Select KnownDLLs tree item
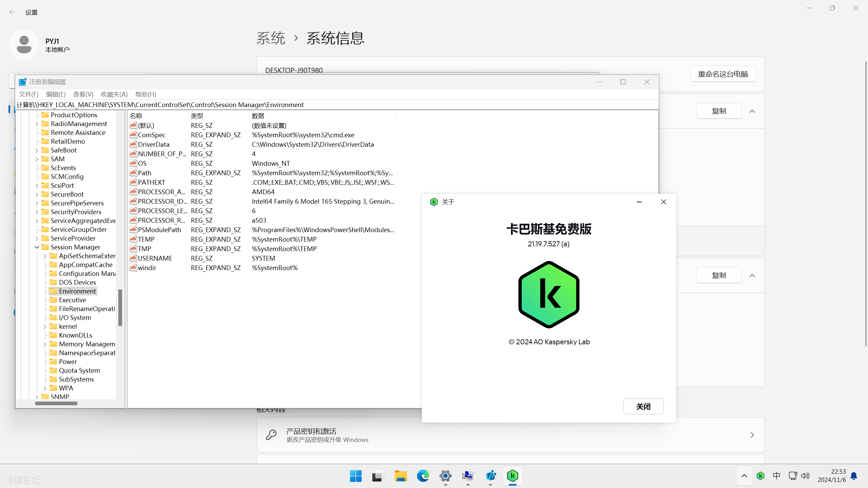The image size is (868, 488). tap(76, 335)
